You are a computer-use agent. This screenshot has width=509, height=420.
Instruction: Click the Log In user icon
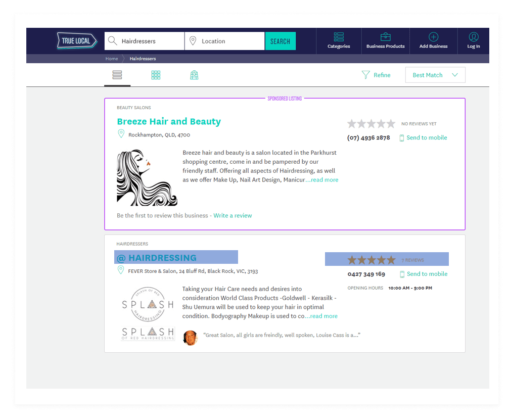tap(474, 37)
